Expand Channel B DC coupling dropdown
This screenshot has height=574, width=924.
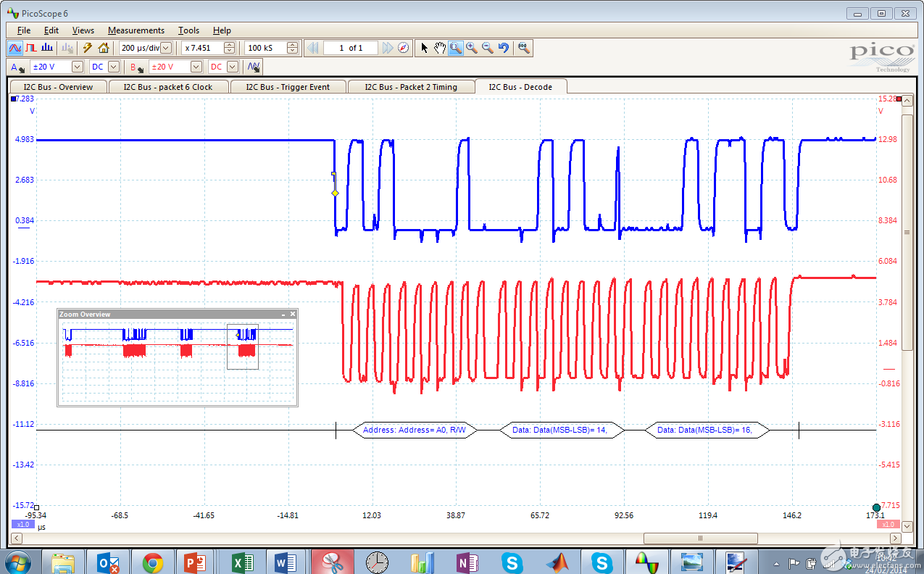(x=233, y=67)
